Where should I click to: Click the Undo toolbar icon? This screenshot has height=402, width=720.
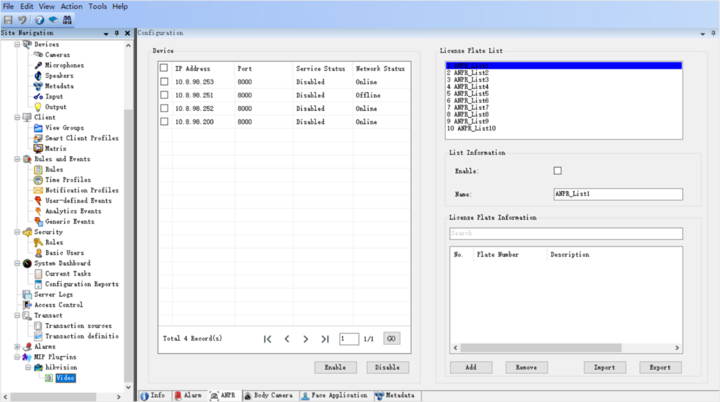[x=22, y=20]
